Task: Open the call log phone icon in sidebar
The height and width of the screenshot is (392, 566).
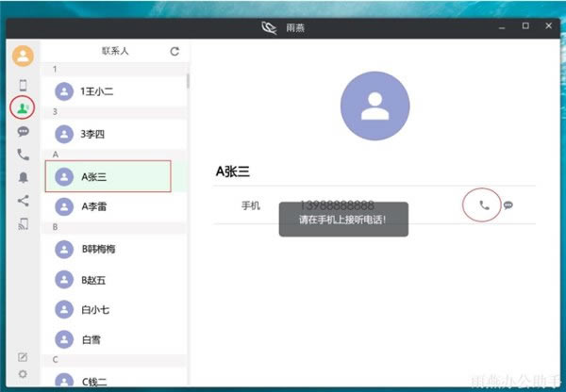Action: tap(23, 155)
